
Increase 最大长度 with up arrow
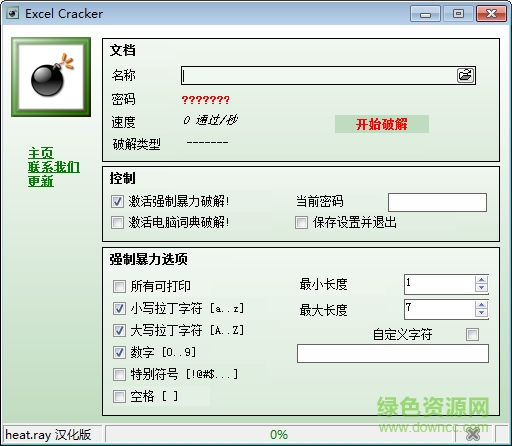[x=481, y=305]
